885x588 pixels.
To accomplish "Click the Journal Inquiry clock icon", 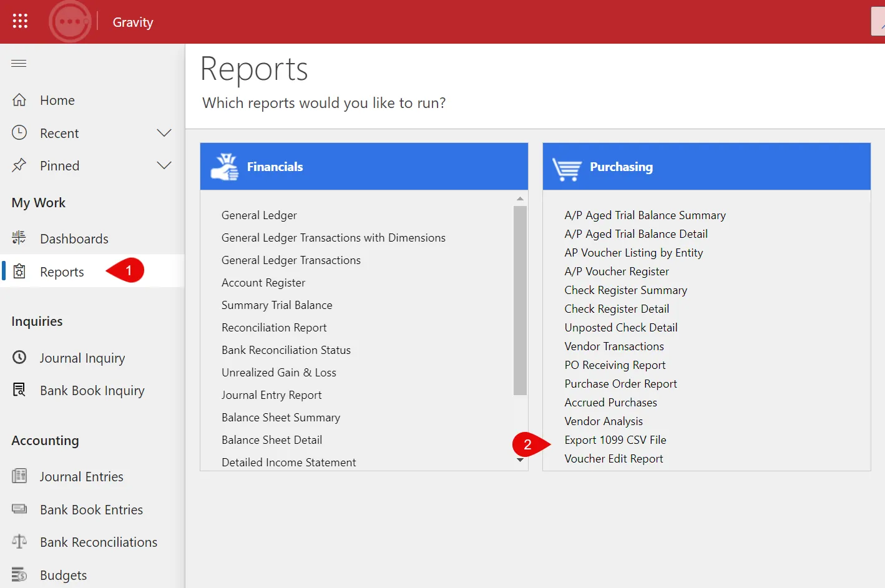I will pyautogui.click(x=19, y=357).
